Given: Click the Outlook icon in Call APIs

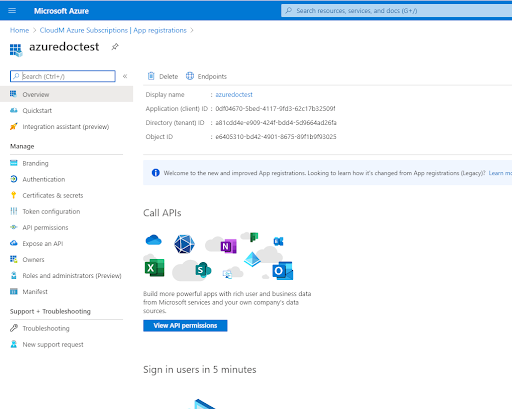Looking at the screenshot, I should (x=283, y=271).
